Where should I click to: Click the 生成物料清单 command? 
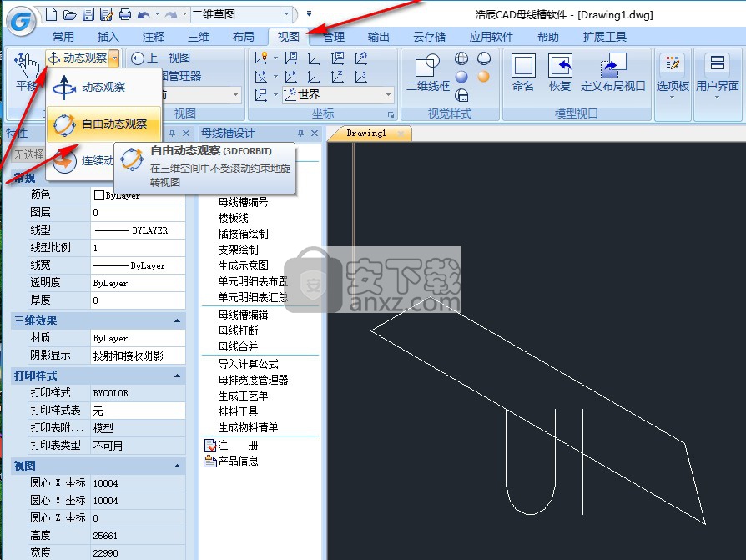tap(248, 428)
